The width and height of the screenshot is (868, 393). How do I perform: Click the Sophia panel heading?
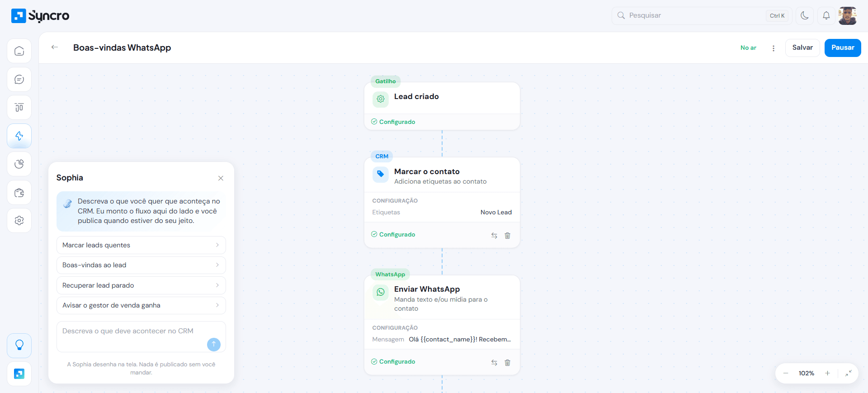click(70, 178)
